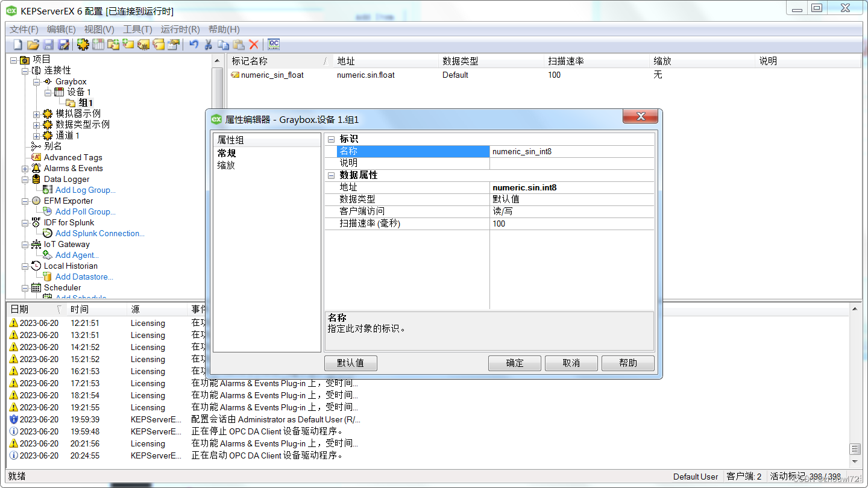This screenshot has height=488, width=868.
Task: Copy the selection from the toolbar
Action: 223,44
